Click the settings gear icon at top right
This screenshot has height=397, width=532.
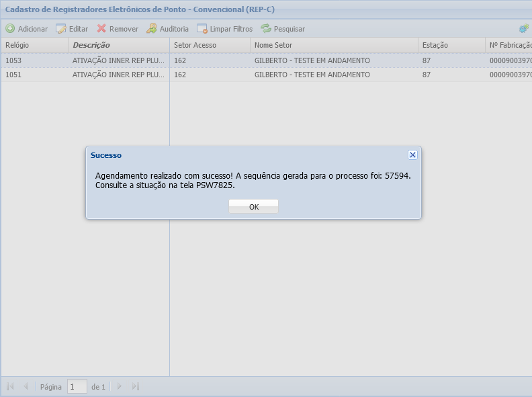point(523,29)
